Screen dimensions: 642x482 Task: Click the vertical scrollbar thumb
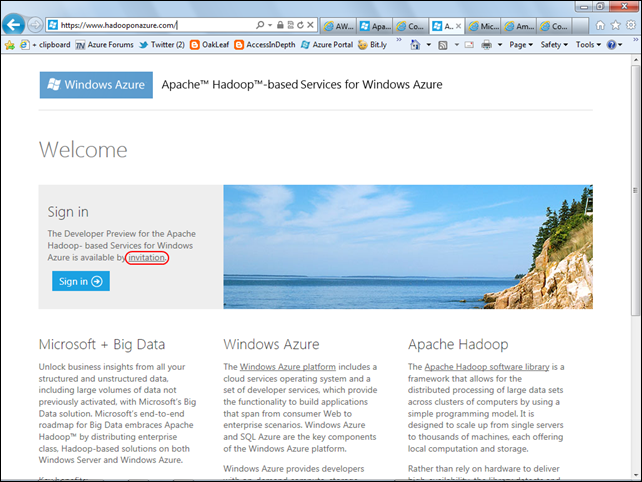[635, 190]
